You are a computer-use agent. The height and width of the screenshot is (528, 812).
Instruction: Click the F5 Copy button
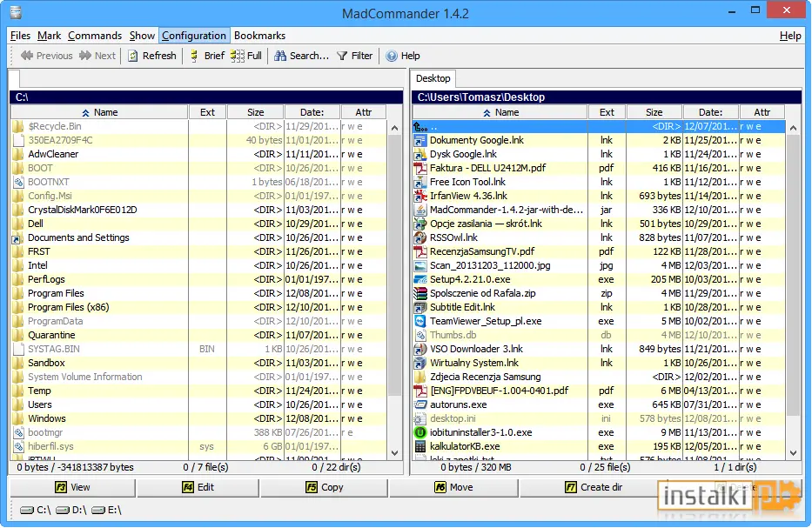324,488
